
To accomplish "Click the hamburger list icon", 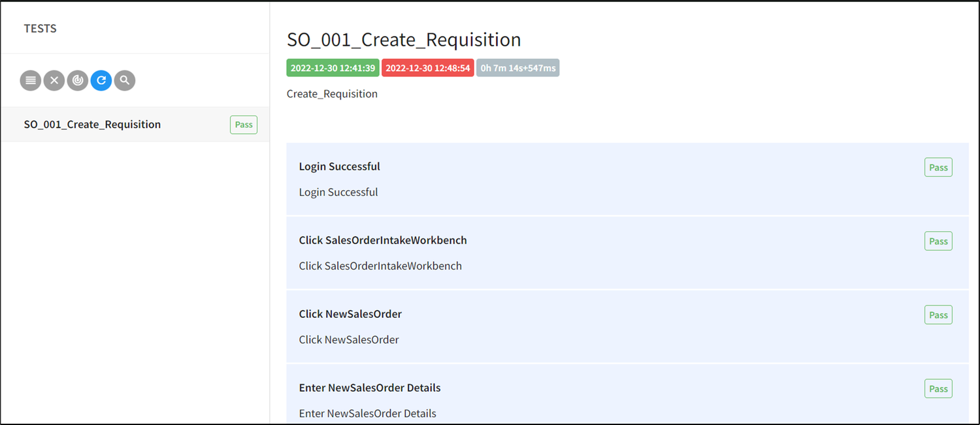I will click(30, 80).
